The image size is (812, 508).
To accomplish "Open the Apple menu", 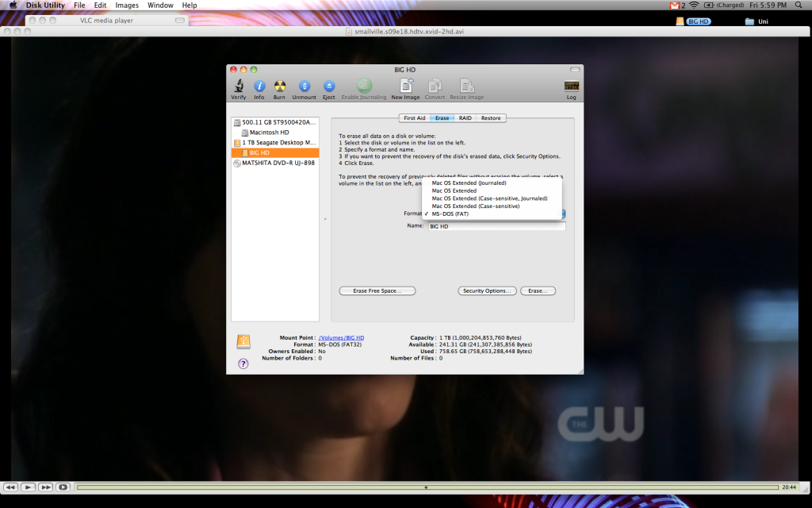I will [x=13, y=6].
